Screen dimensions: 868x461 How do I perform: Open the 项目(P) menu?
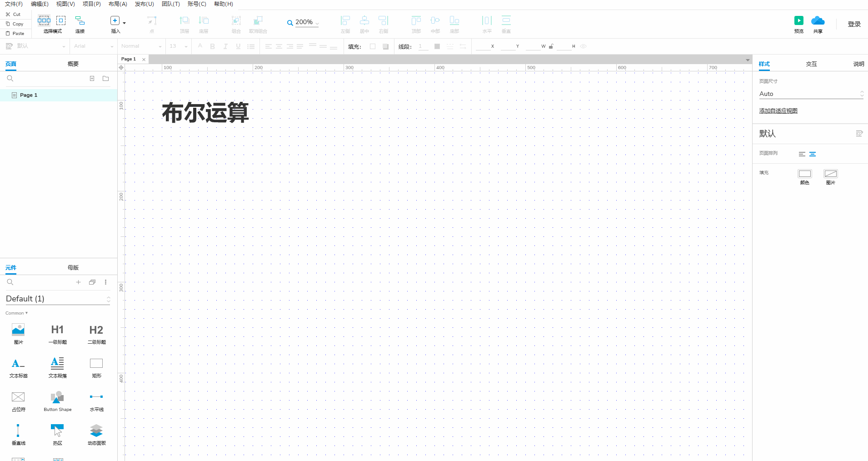tap(92, 4)
